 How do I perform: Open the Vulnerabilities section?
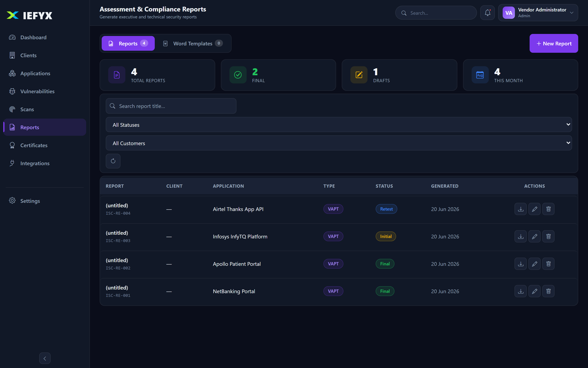[x=45, y=91]
